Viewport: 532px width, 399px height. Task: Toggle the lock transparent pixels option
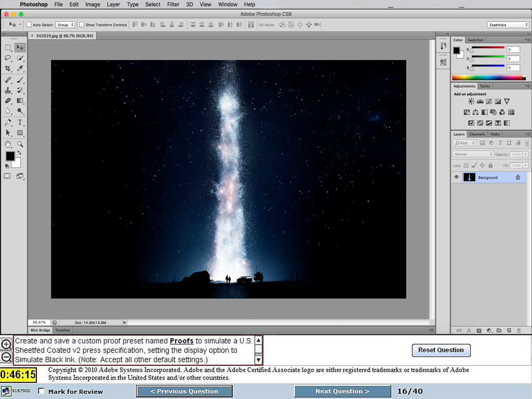(466, 166)
